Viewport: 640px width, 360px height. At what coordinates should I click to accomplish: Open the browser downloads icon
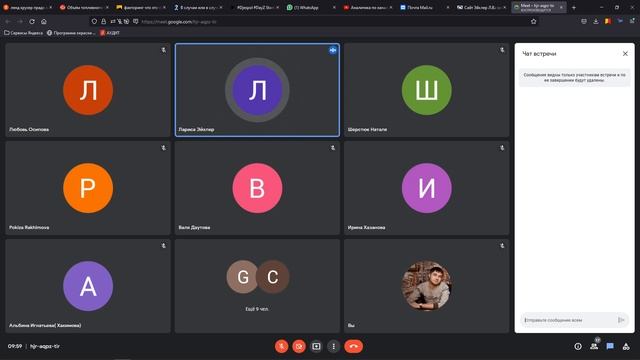click(x=596, y=21)
